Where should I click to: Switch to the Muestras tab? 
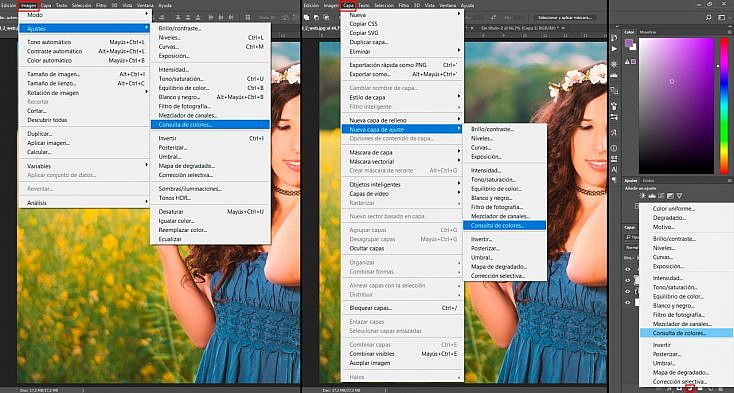pyautogui.click(x=648, y=32)
